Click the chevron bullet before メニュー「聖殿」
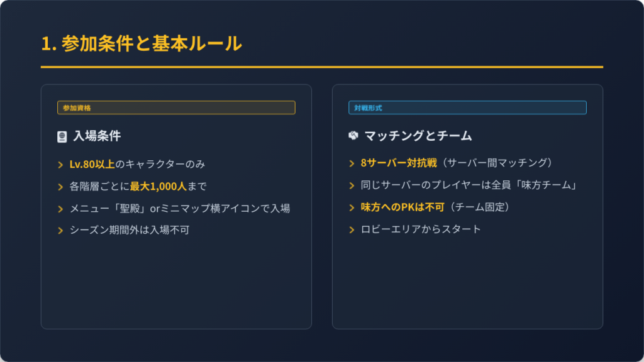The image size is (644, 362). pos(60,209)
